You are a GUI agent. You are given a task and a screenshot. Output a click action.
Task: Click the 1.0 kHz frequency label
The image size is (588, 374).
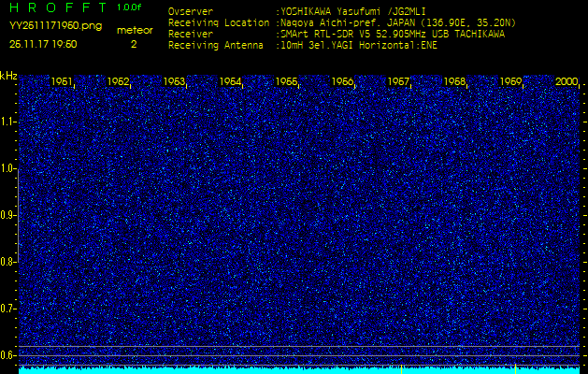(x=8, y=168)
